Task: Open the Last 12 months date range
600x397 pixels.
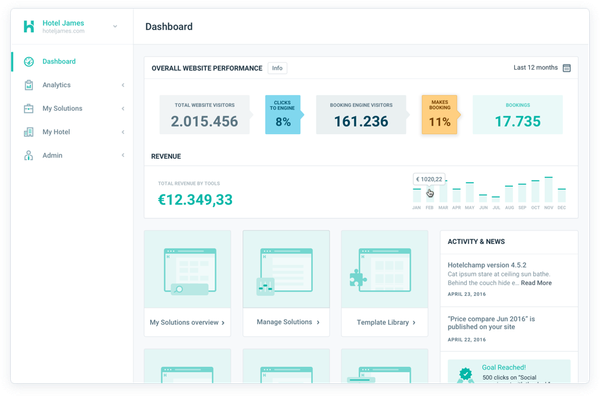Action: click(535, 68)
